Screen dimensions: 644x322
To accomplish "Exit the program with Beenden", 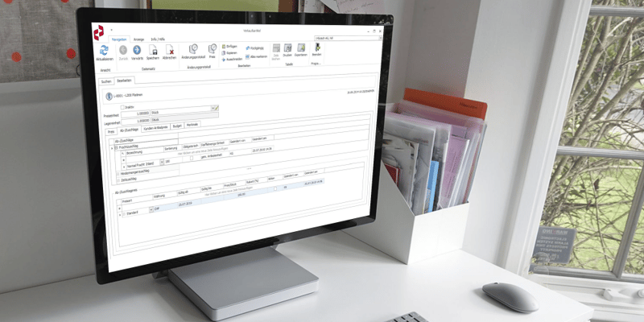I will tap(316, 47).
